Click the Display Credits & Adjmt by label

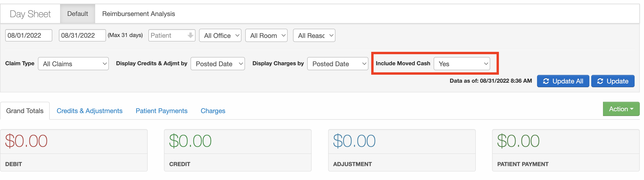(151, 64)
